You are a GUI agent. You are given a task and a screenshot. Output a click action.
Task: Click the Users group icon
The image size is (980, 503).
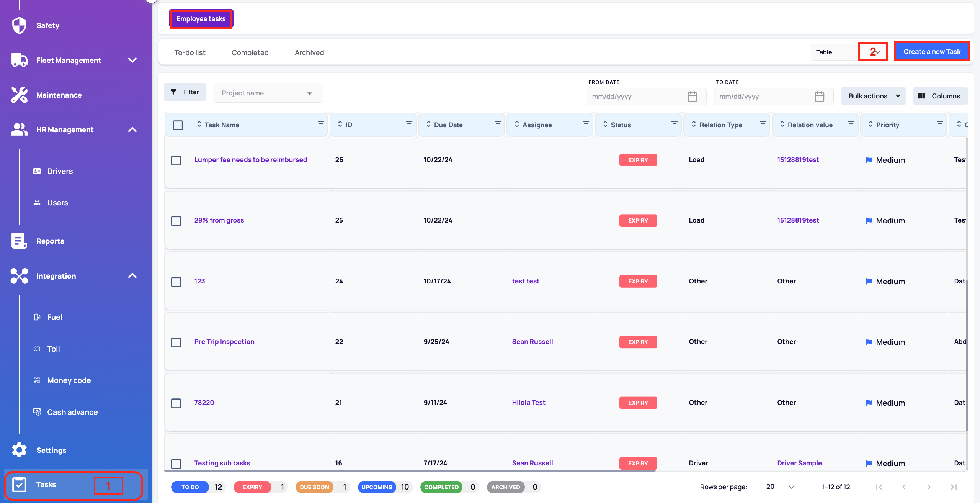[37, 202]
